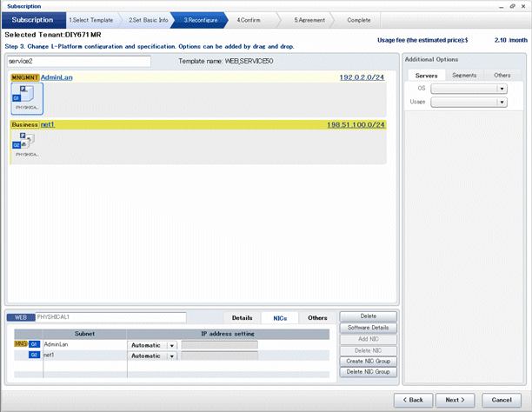The height and width of the screenshot is (412, 532).
Task: Click the Create NIC Group button
Action: (x=368, y=361)
